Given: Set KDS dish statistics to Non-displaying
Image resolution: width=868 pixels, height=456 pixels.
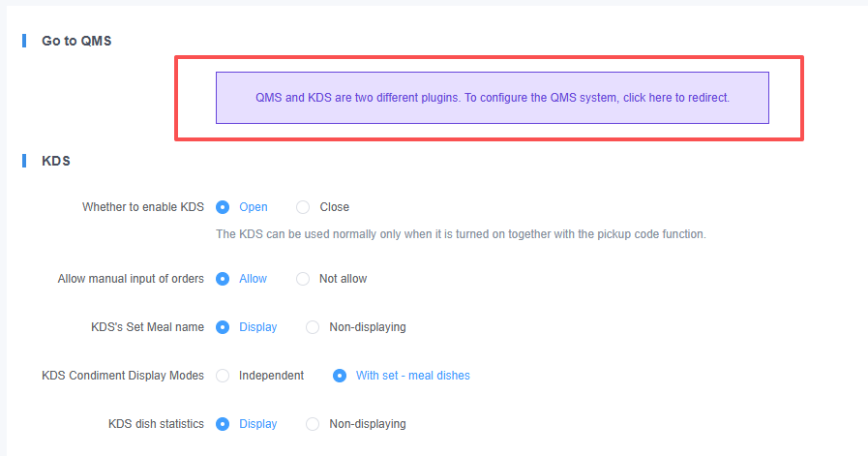Looking at the screenshot, I should tap(313, 424).
